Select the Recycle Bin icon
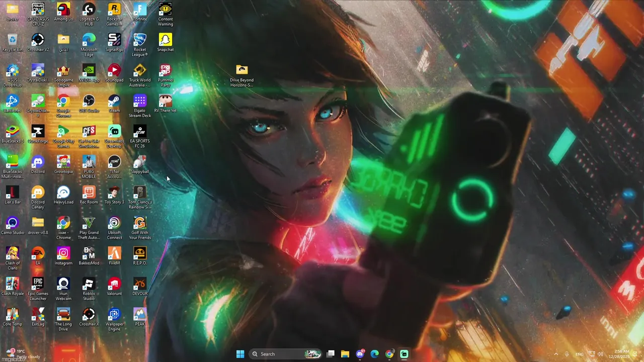This screenshot has height=362, width=644. coord(13,43)
